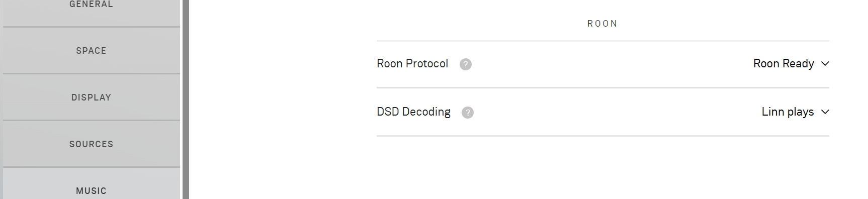Click white space left of Roon Protocol

point(283,64)
